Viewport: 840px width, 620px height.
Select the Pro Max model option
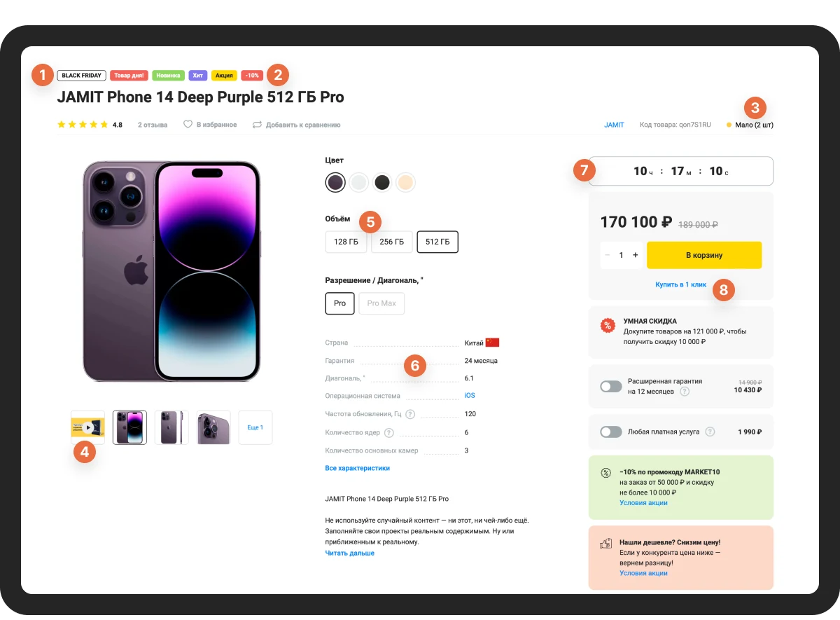pos(381,303)
